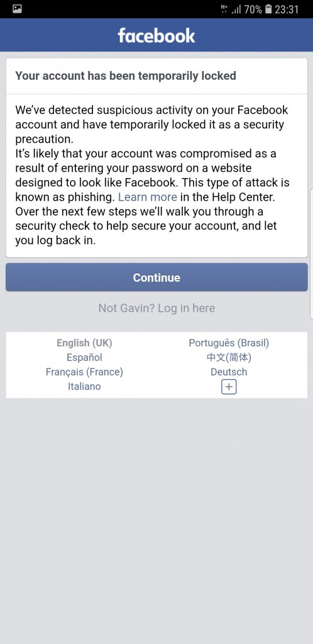313x644 pixels.
Task: Select Italiano language option
Action: tap(84, 386)
